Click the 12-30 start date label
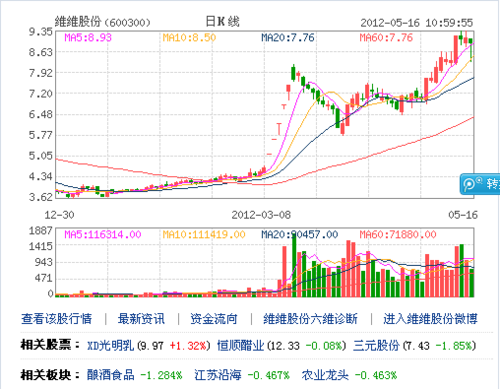500x389 pixels. pyautogui.click(x=59, y=215)
